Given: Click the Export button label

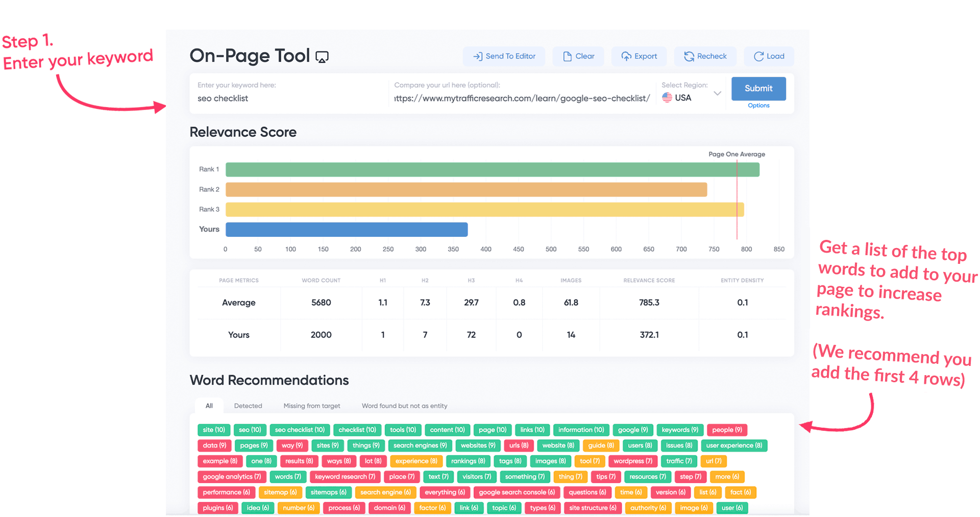Looking at the screenshot, I should [646, 57].
